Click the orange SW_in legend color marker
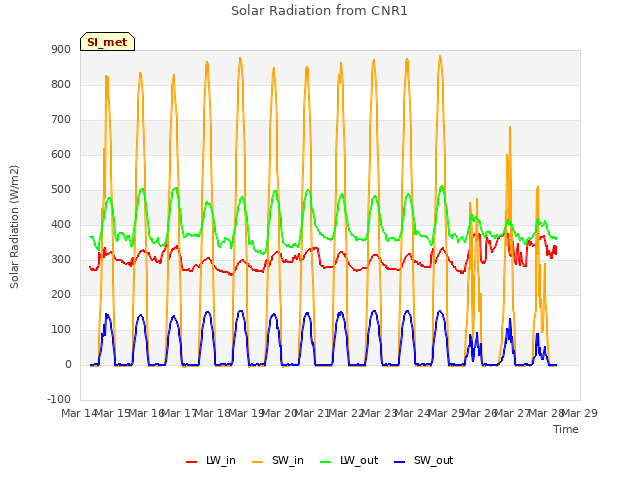 point(258,462)
